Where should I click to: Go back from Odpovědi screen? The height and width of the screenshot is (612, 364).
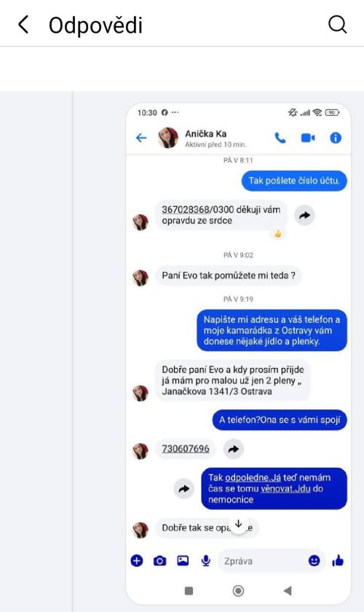pyautogui.click(x=23, y=25)
